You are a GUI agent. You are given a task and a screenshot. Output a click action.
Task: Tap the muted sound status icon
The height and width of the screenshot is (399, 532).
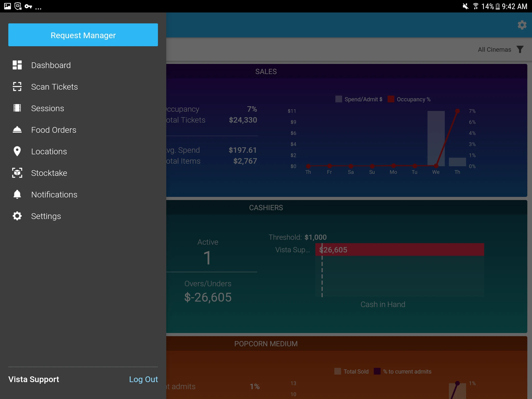click(465, 6)
